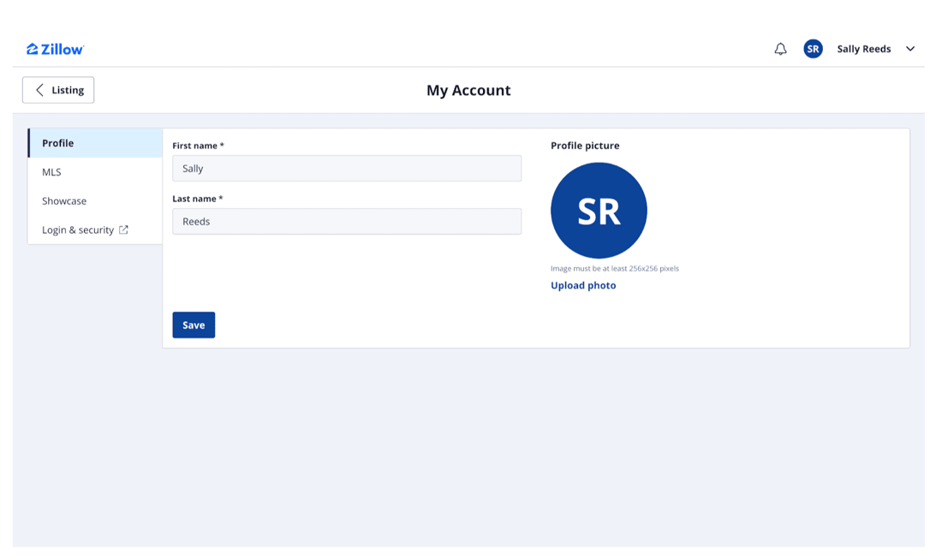The height and width of the screenshot is (560, 942).
Task: Open the notifications bell
Action: click(x=780, y=49)
